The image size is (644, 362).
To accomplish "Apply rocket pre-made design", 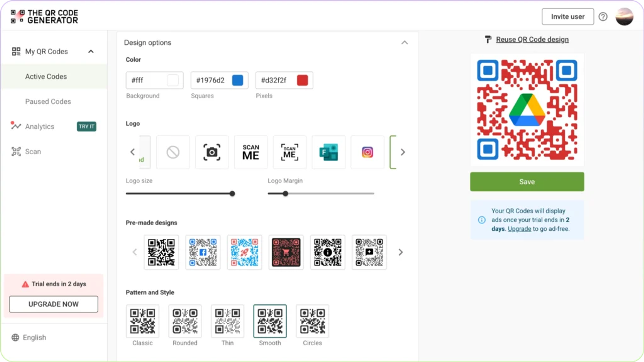I will (245, 252).
